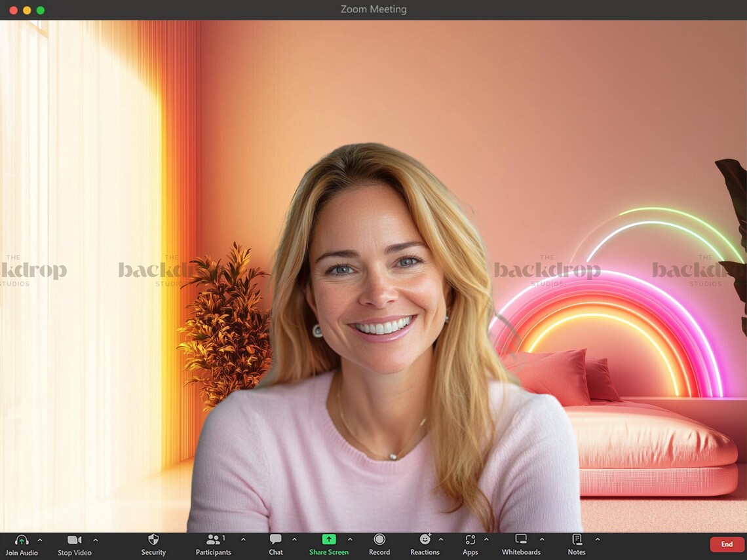The height and width of the screenshot is (560, 747).
Task: Click the Join Audio headphones icon
Action: pyautogui.click(x=22, y=539)
